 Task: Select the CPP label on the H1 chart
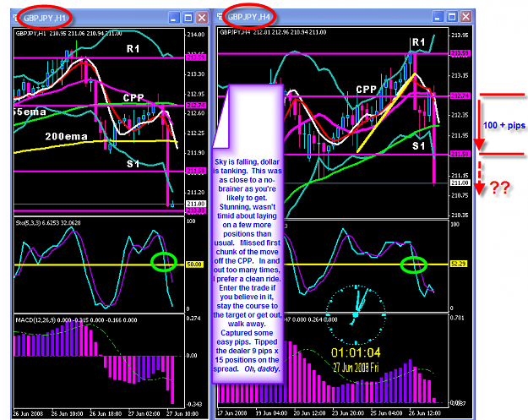(133, 98)
